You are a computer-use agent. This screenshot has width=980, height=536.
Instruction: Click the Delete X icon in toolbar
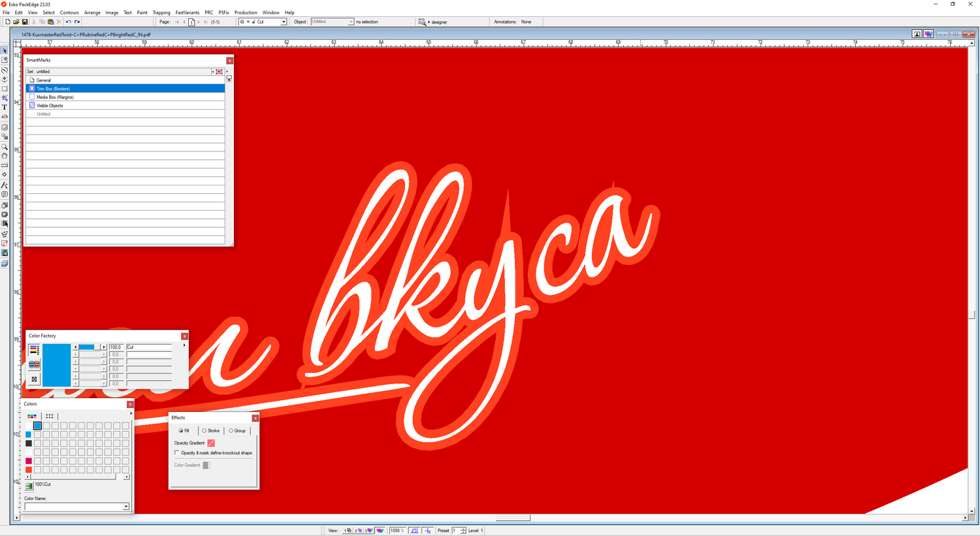point(59,22)
